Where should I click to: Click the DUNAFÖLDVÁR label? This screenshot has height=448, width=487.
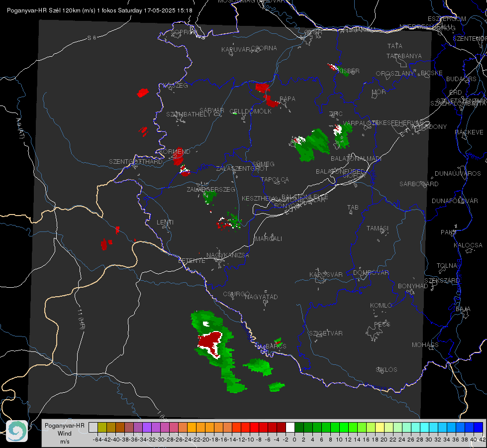click(x=455, y=201)
